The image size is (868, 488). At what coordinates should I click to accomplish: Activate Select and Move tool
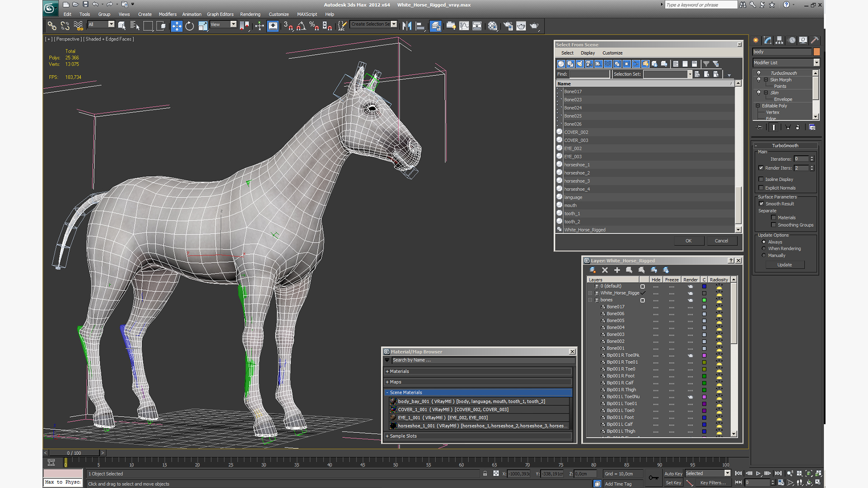177,26
